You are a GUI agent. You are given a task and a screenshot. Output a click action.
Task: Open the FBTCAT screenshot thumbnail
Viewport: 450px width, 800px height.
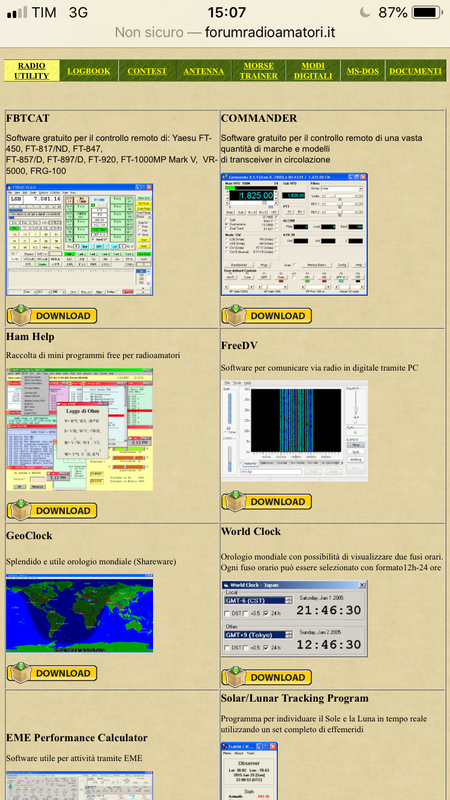(80, 240)
